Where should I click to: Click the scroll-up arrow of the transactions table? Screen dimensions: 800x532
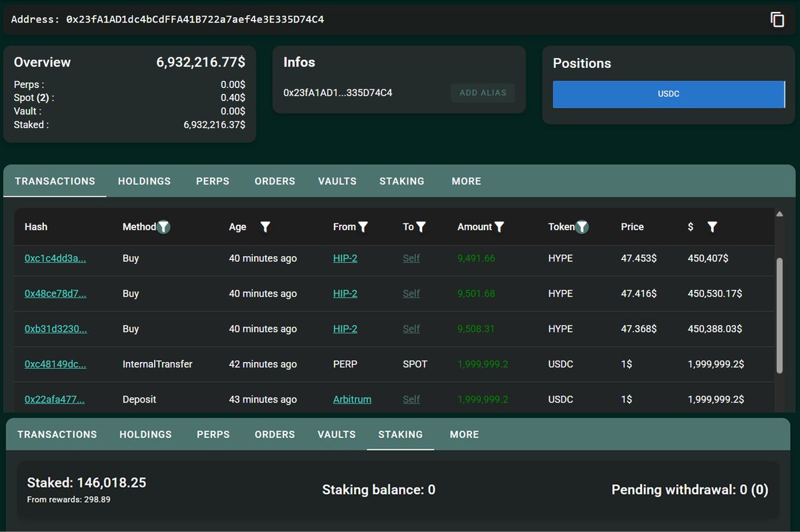click(x=779, y=214)
